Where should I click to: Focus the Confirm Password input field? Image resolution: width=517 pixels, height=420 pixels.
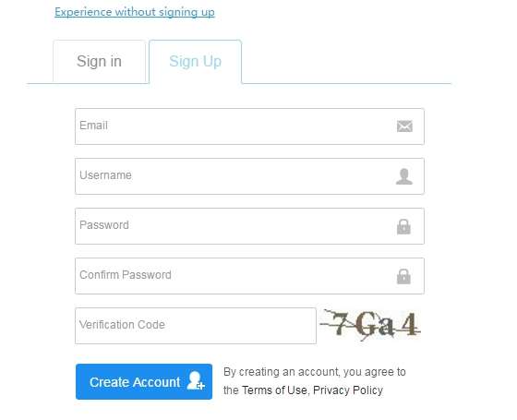coord(249,276)
